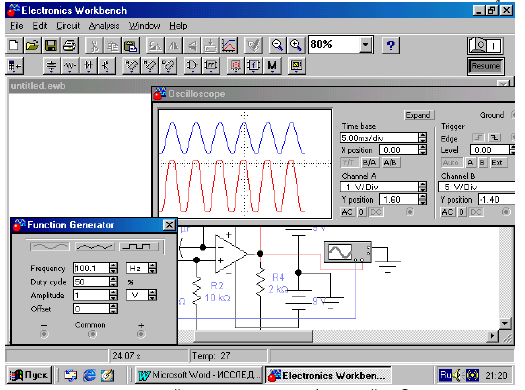This screenshot has height=390, width=525.
Task: Open Basic components bin (resistor) icon
Action: click(x=70, y=66)
